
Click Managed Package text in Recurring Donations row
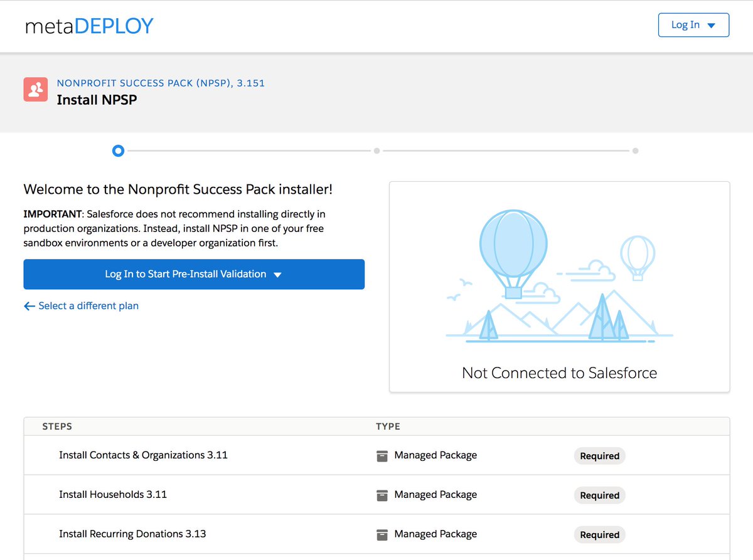(435, 534)
